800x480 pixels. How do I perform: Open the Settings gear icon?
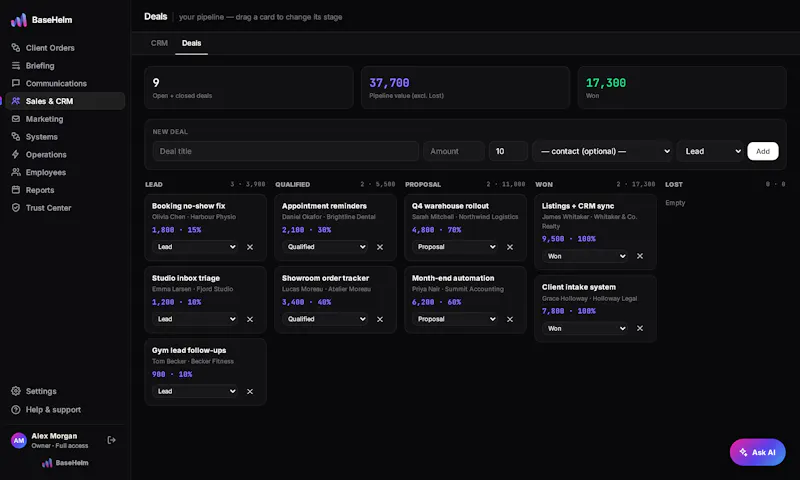click(16, 391)
